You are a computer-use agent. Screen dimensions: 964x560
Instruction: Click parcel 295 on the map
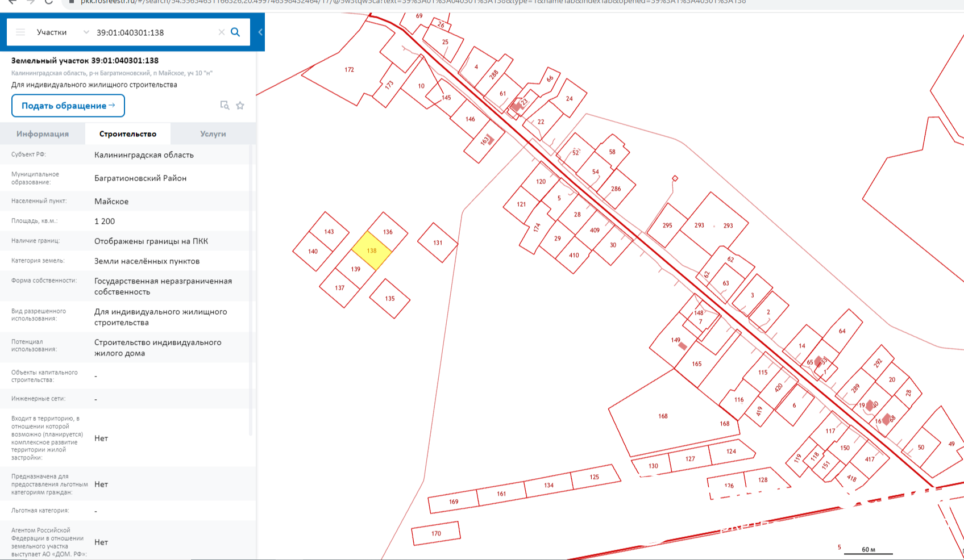(x=667, y=225)
